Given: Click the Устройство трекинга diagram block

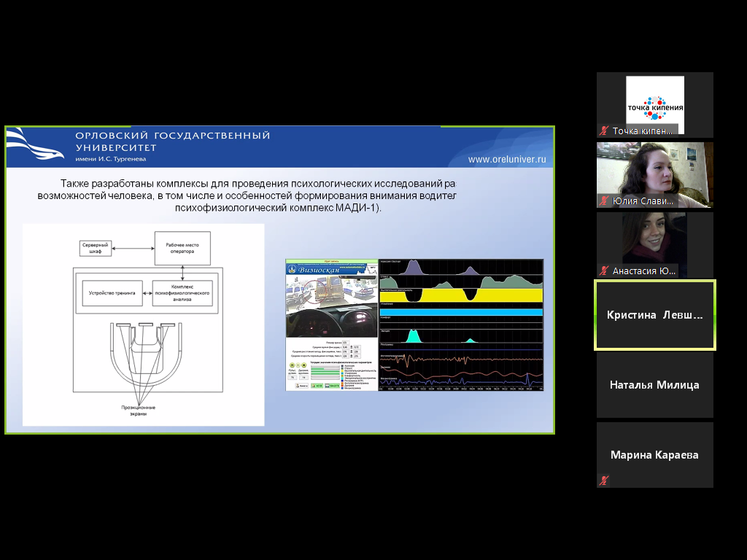Looking at the screenshot, I should coord(112,292).
